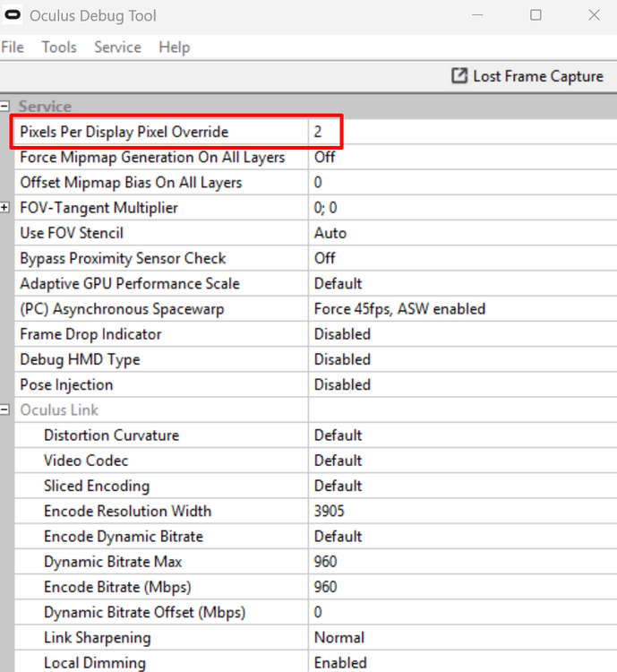Change Video Codec value

click(x=463, y=461)
